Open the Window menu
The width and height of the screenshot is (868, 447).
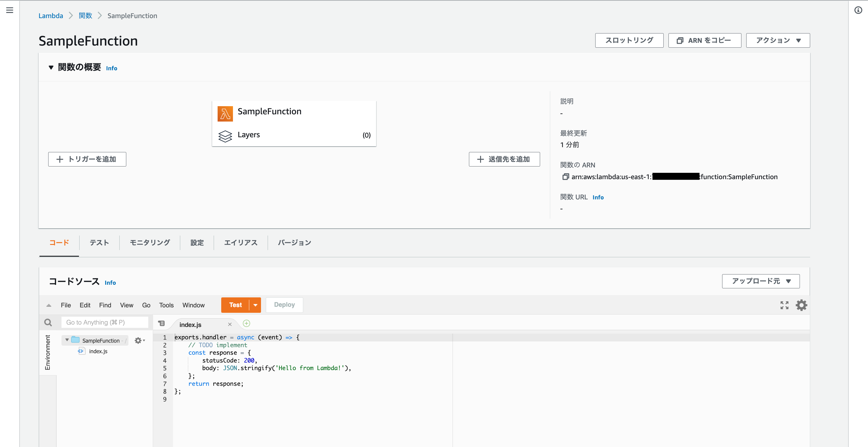[x=193, y=305]
